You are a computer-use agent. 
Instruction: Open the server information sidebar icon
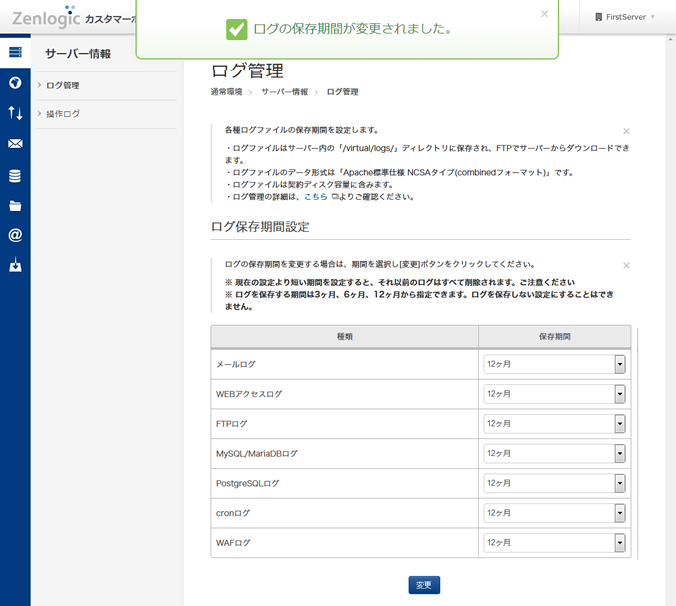(x=15, y=52)
